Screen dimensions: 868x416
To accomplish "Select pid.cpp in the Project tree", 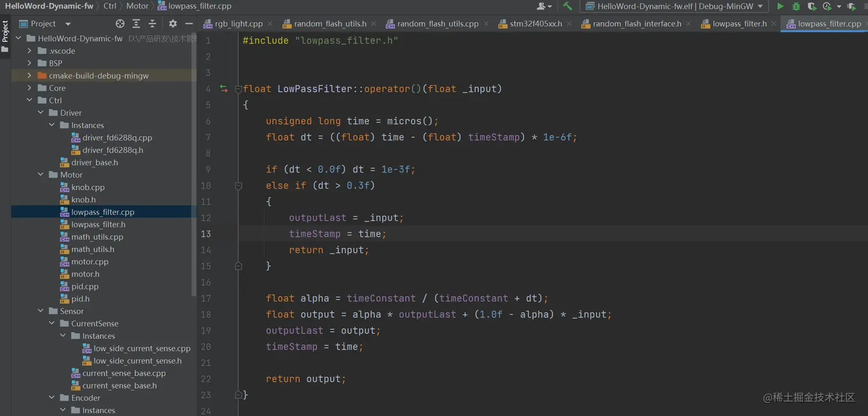I will coord(85,286).
